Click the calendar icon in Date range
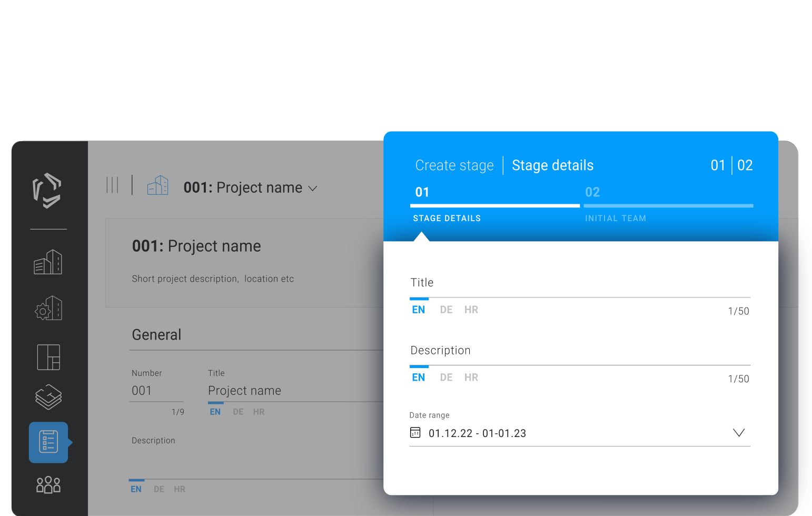Viewport: 812px width, 516px height. 415,433
